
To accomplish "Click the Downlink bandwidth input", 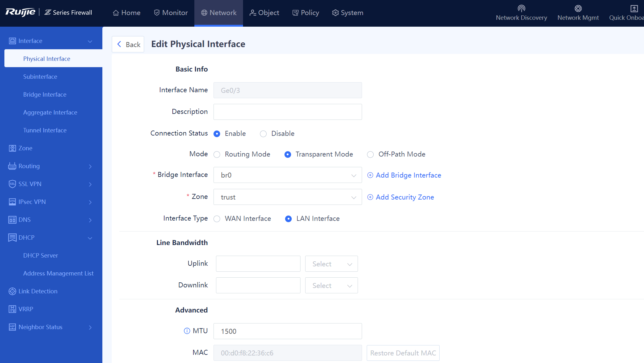I will click(x=258, y=285).
